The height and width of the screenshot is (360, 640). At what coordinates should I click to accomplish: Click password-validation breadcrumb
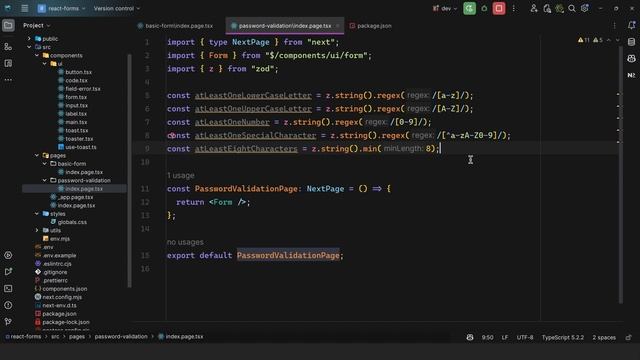tap(121, 337)
